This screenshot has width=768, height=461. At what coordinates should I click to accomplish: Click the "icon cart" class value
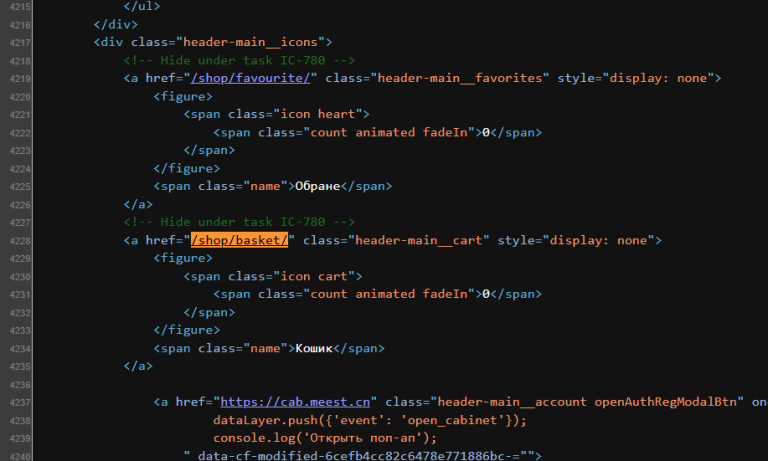[314, 276]
